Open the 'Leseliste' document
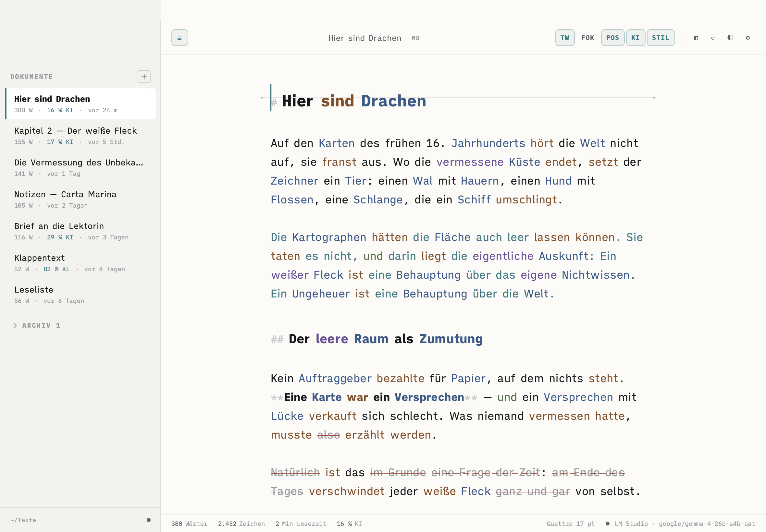 81,295
